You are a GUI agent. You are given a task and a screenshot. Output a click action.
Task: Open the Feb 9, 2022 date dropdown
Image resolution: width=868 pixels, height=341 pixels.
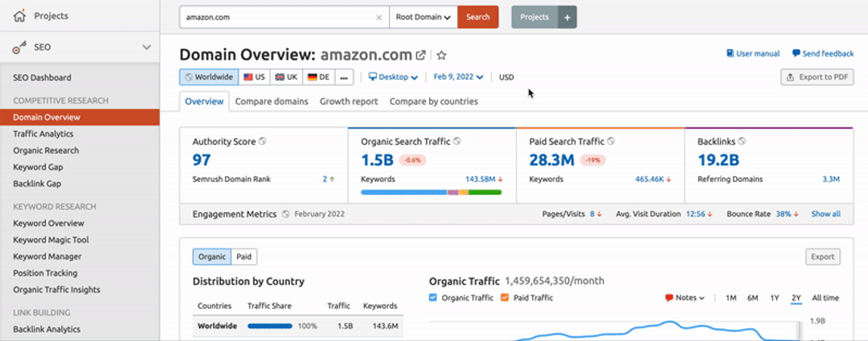[x=458, y=77]
